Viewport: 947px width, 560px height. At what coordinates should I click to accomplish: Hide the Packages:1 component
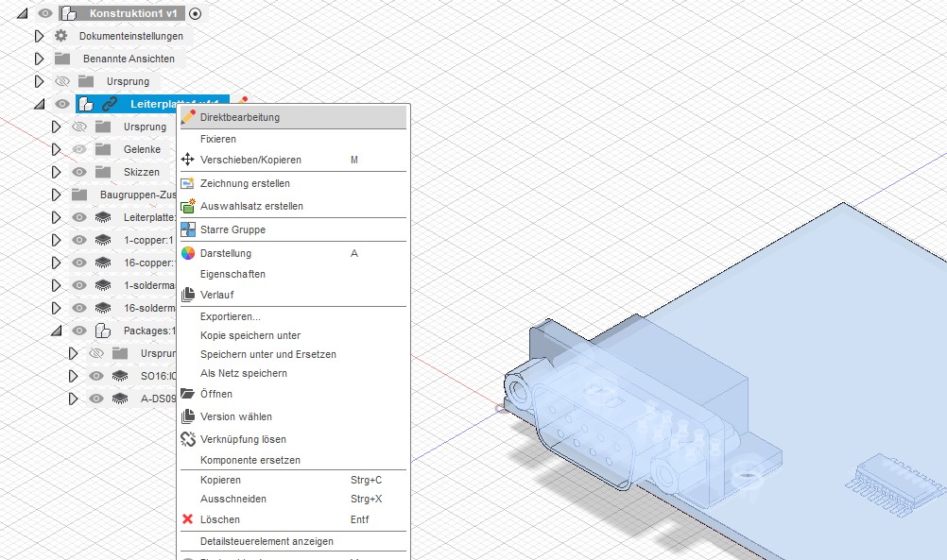(79, 331)
